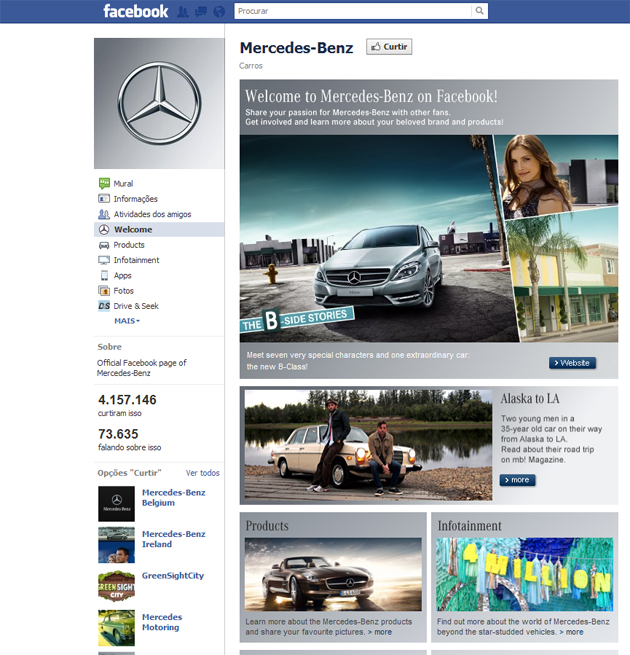Click the Products section car image
This screenshot has width=630, height=655.
click(x=333, y=574)
